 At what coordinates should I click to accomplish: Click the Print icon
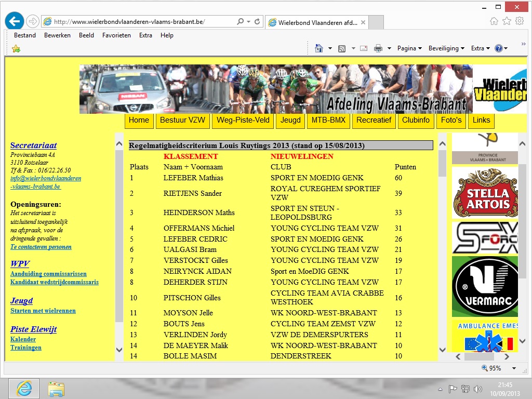point(378,48)
